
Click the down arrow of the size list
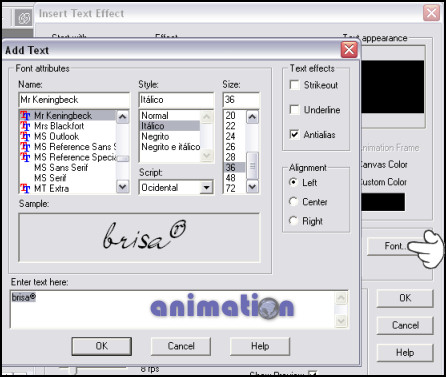[252, 187]
